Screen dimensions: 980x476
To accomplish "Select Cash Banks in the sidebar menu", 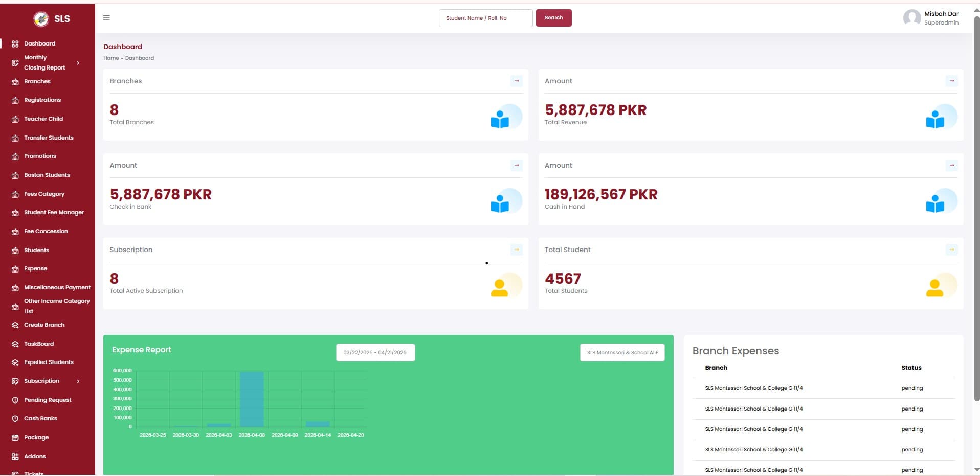I will click(x=40, y=419).
